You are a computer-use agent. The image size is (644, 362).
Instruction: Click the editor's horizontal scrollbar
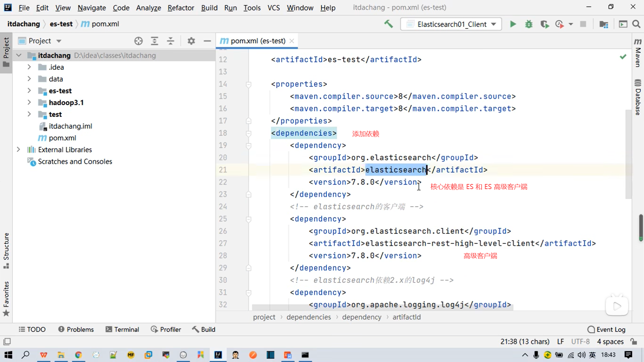(x=382, y=307)
